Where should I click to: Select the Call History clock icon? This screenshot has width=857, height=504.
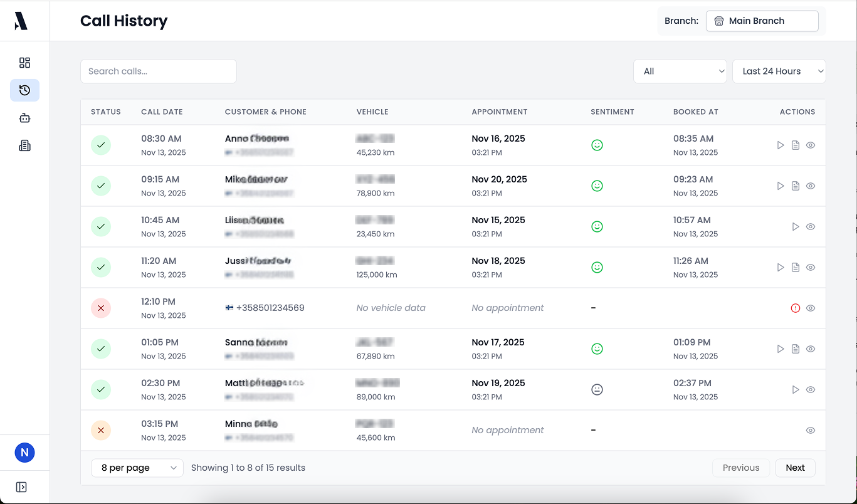click(24, 90)
